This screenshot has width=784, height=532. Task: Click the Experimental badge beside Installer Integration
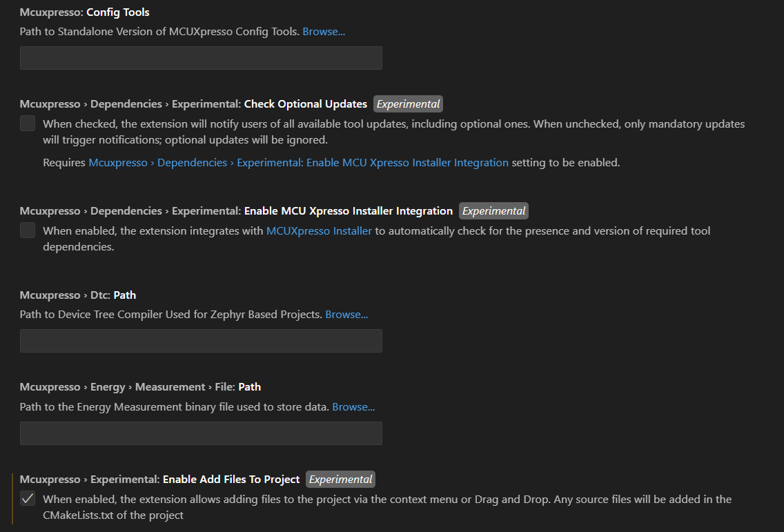coord(493,210)
